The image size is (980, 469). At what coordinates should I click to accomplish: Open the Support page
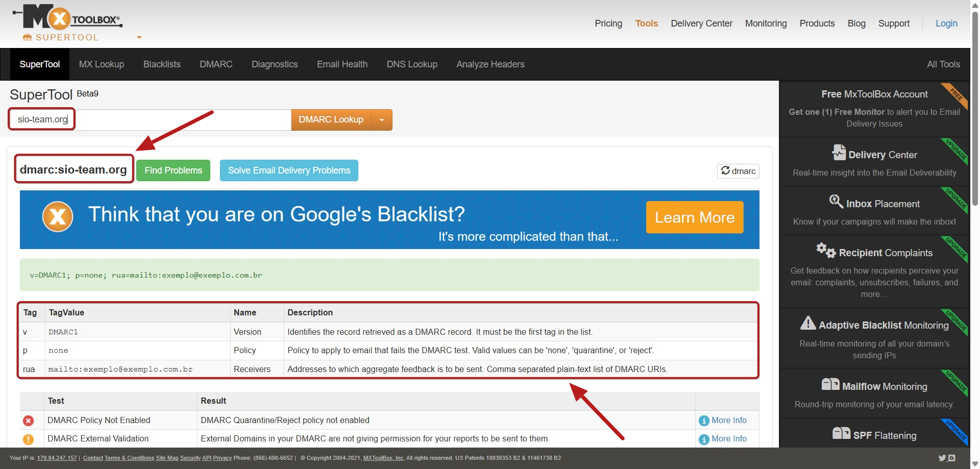[894, 23]
